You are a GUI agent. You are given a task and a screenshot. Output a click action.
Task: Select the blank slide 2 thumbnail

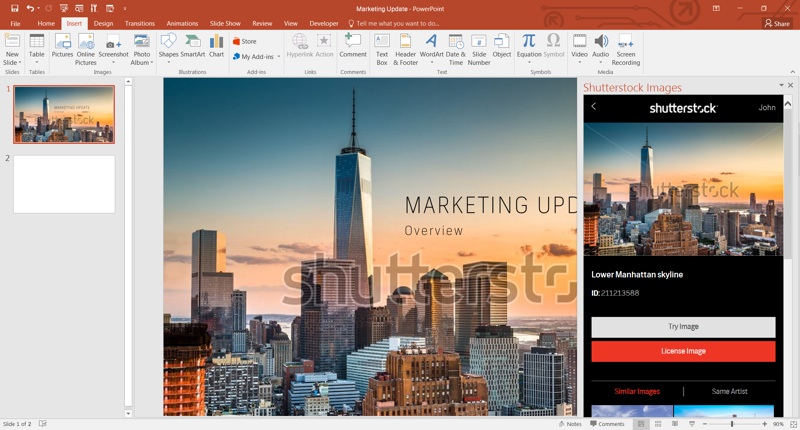64,184
